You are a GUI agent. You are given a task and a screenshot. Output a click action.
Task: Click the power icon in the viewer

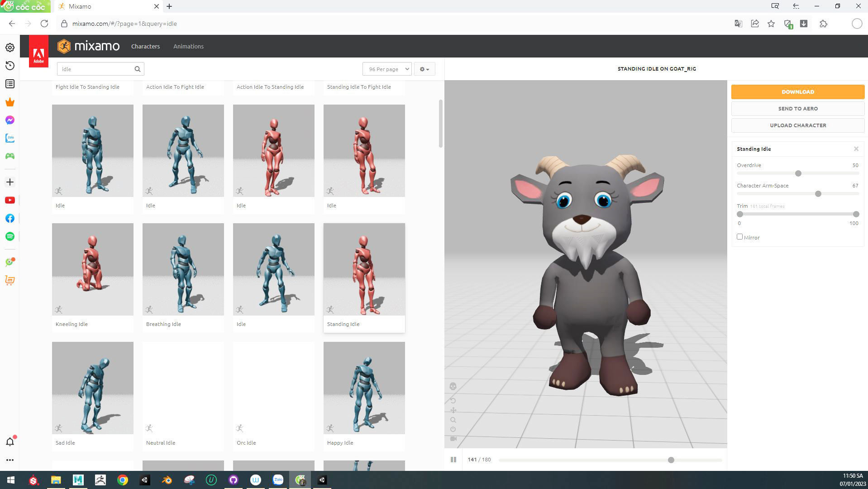point(453,429)
